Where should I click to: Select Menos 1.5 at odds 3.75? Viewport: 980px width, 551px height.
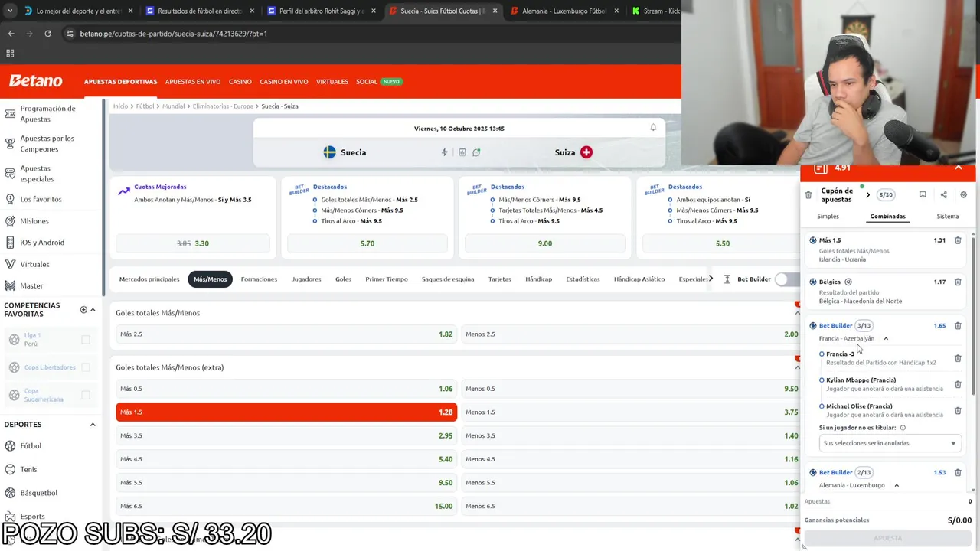631,412
